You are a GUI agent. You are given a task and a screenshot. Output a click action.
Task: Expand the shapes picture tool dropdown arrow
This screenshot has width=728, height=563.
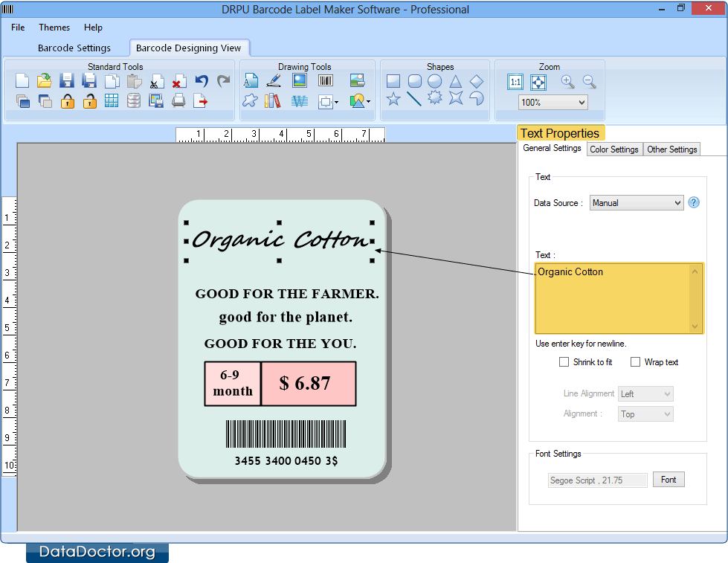click(368, 101)
